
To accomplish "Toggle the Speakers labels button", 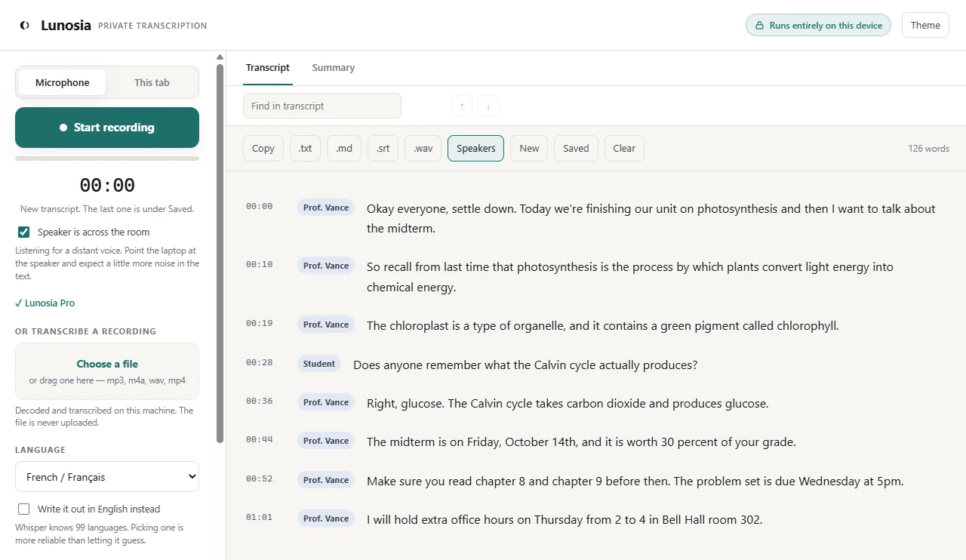I will click(475, 148).
